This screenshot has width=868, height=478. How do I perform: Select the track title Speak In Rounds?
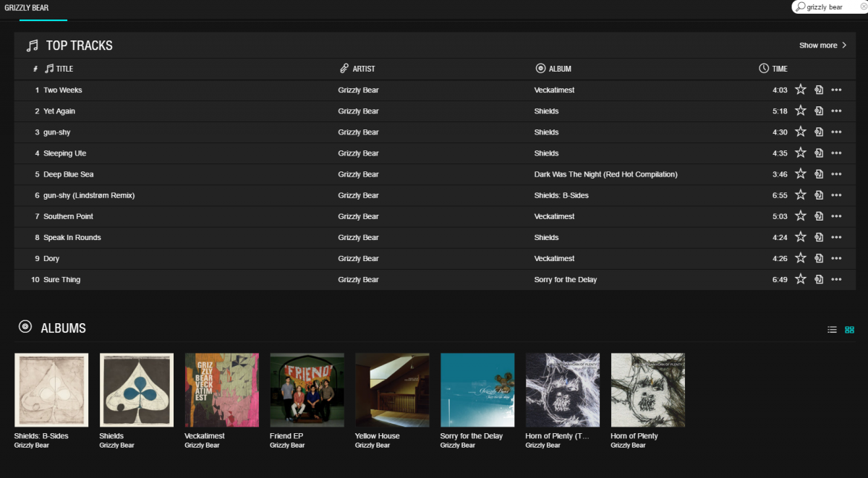72,236
